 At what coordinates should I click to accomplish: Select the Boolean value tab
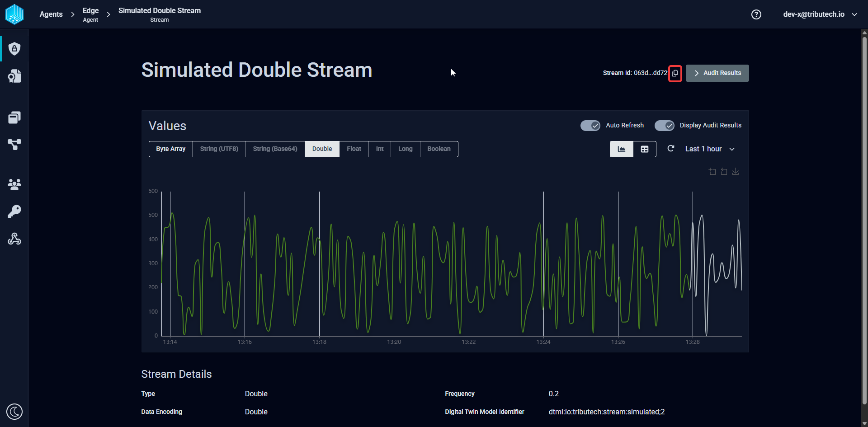point(439,149)
